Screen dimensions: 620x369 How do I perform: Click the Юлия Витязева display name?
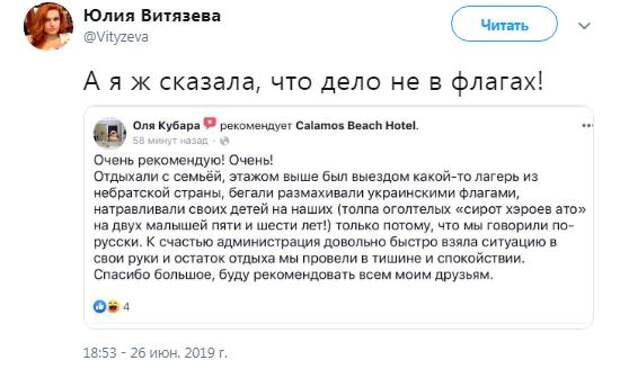(152, 16)
